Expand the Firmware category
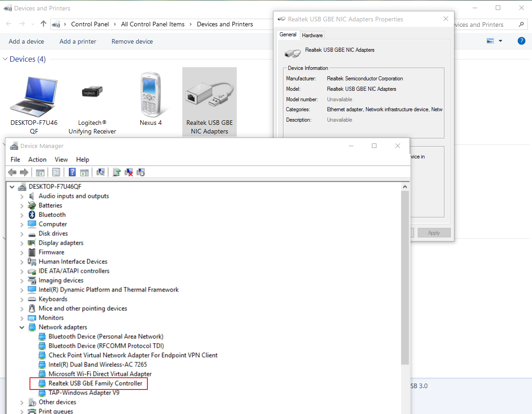 tap(22, 253)
